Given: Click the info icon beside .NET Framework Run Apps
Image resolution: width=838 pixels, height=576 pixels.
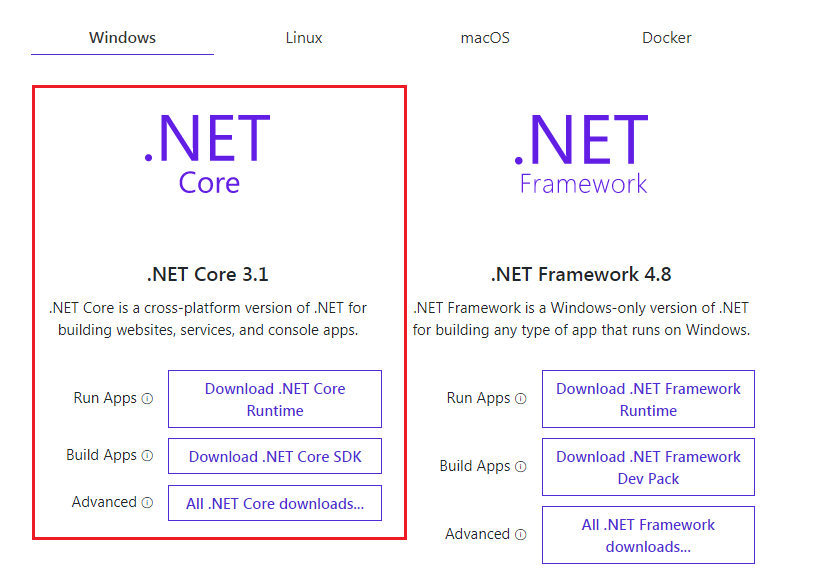Looking at the screenshot, I should (521, 398).
